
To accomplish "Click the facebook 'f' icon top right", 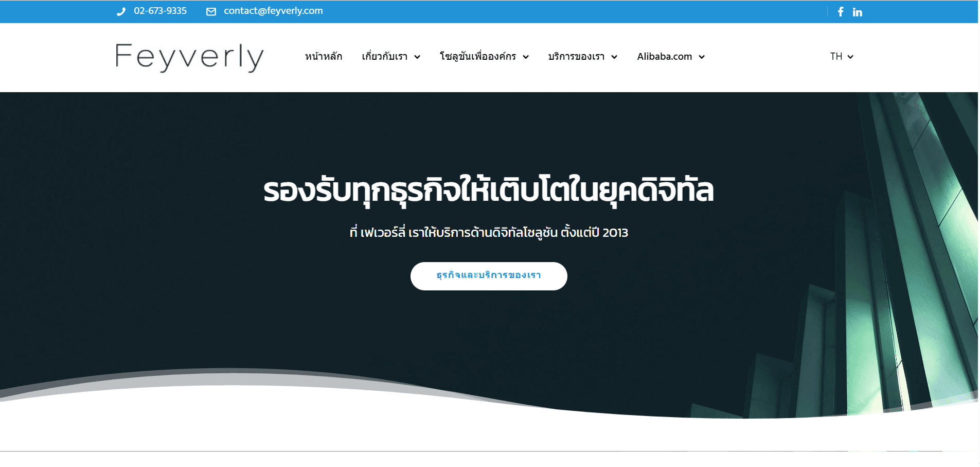I will pos(841,11).
